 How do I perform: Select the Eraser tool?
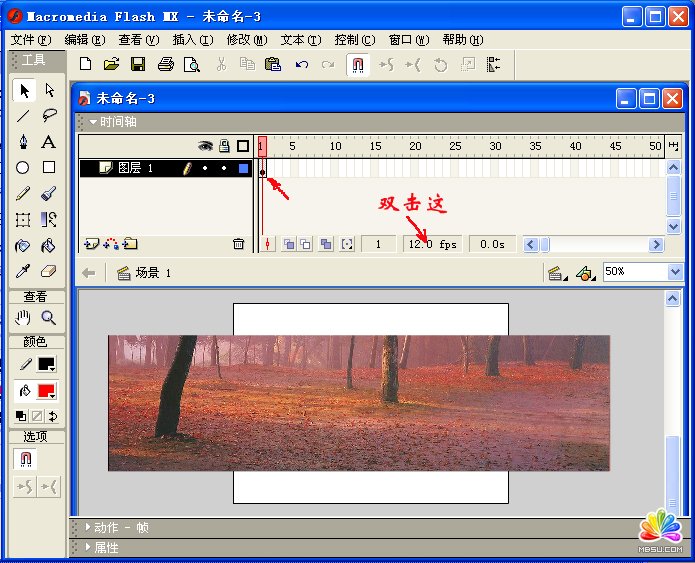click(48, 271)
